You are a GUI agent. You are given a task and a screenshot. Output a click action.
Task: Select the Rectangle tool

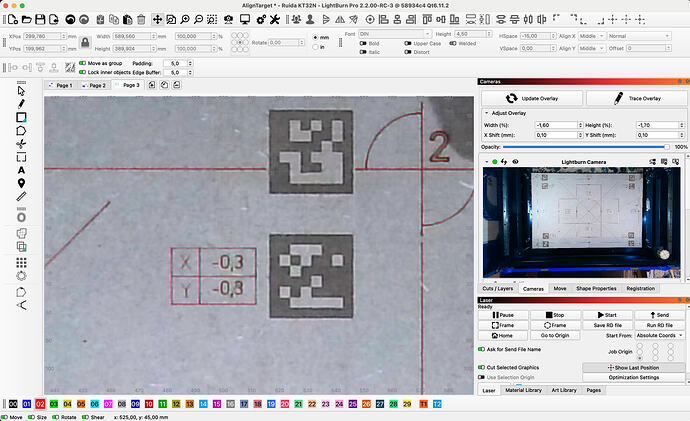tap(21, 117)
